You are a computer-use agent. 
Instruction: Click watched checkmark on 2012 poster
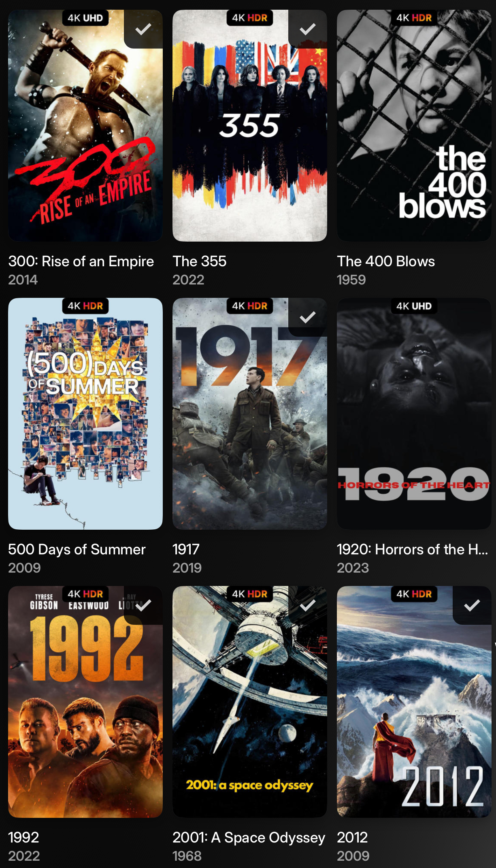[472, 605]
